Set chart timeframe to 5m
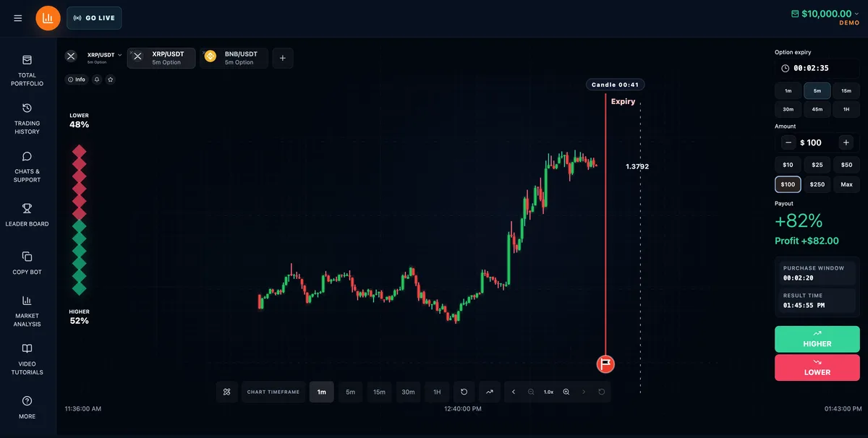Viewport: 868px width, 438px height. [x=351, y=392]
